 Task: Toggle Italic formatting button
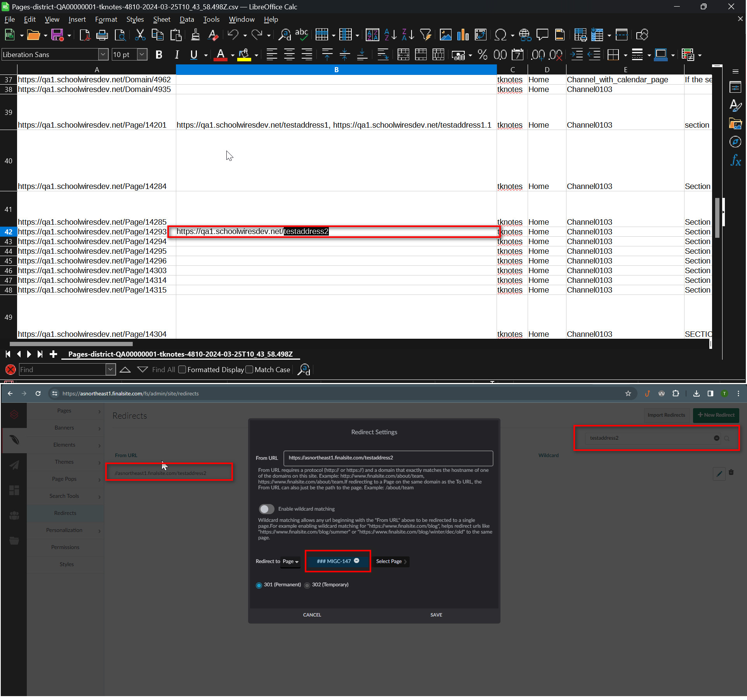point(177,55)
